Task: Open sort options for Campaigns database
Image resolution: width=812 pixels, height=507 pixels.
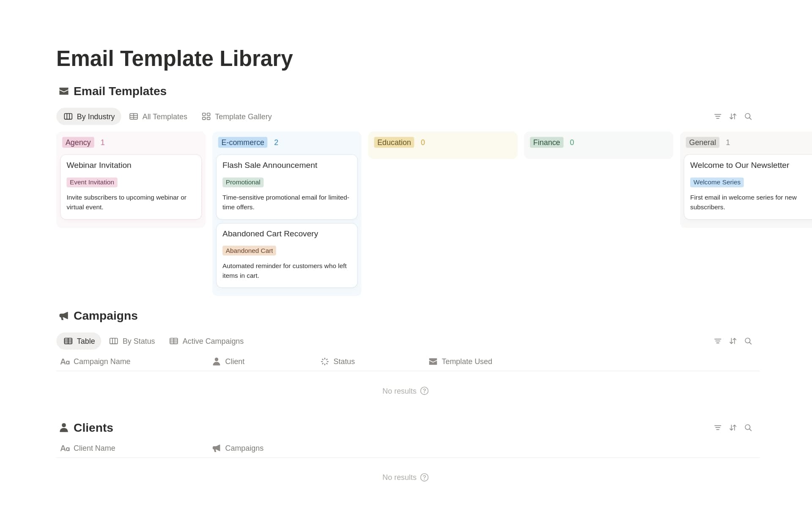Action: pos(733,341)
